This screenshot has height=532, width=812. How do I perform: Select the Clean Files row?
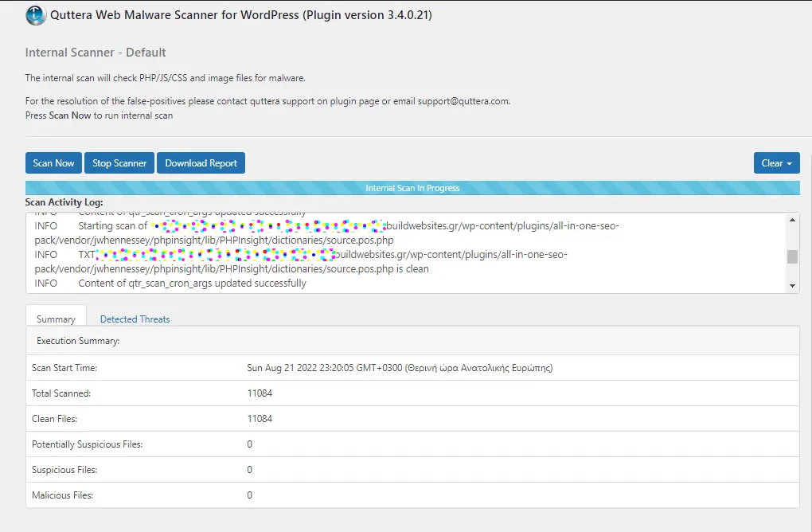click(318, 418)
